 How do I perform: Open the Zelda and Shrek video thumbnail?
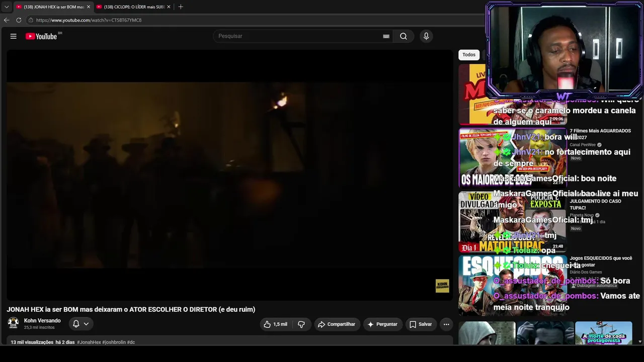point(512,158)
